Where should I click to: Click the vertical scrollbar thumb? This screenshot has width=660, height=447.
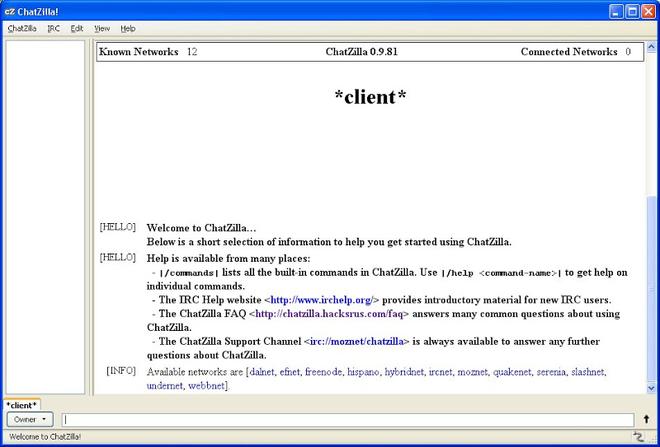(651, 289)
